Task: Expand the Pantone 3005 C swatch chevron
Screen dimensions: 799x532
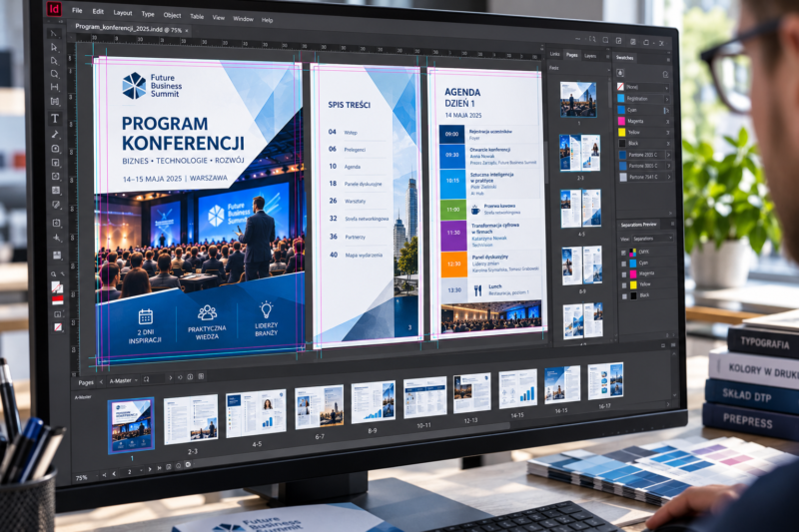Action: 668,166
